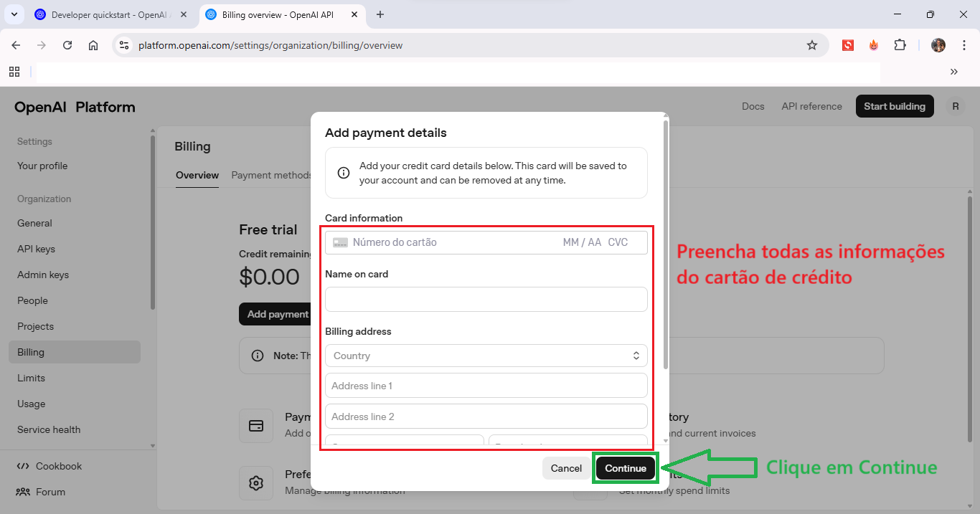980x514 pixels.
Task: Go to the browser home icon
Action: pos(93,45)
